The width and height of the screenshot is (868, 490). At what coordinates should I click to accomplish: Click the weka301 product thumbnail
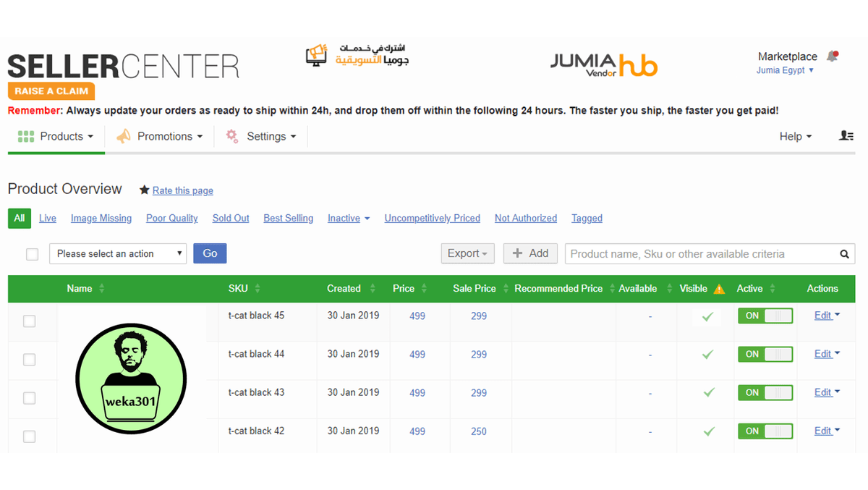click(x=131, y=379)
